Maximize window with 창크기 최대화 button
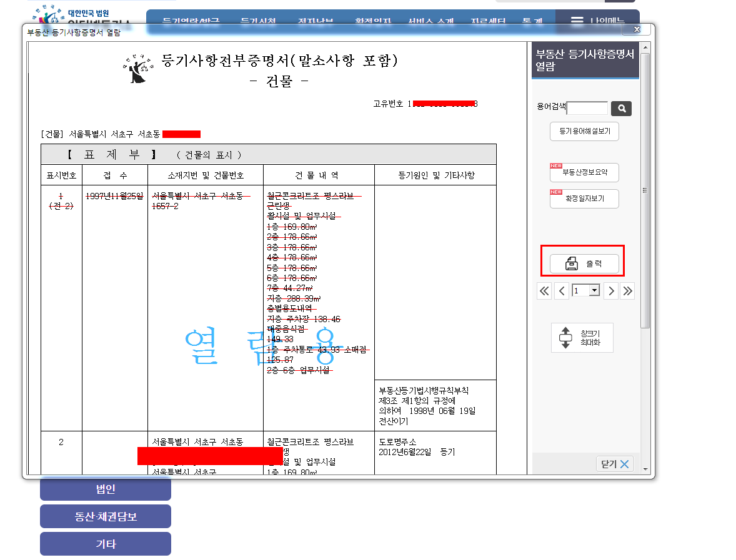Viewport: 736px width, 560px height. click(x=582, y=338)
